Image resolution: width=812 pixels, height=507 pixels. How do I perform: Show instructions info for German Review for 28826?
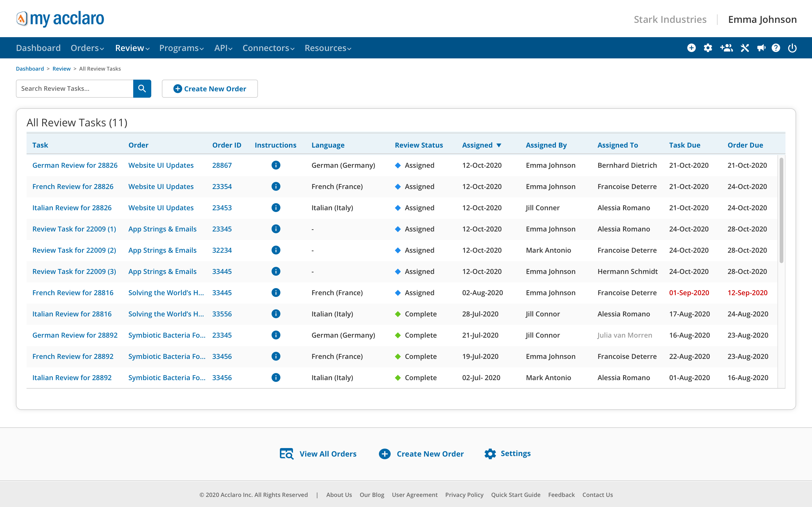[x=275, y=165]
